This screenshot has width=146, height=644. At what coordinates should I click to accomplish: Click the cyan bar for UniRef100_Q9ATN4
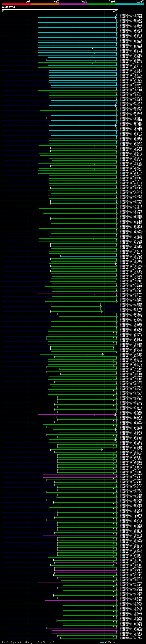point(84,120)
